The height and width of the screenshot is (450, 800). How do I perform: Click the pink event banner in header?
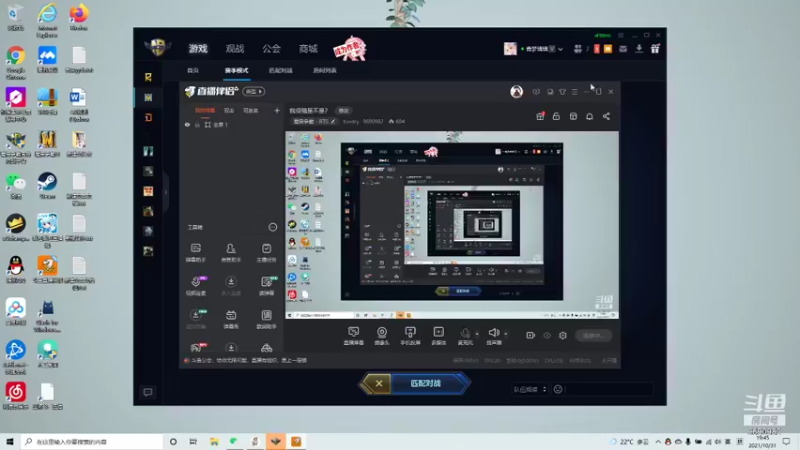(349, 49)
